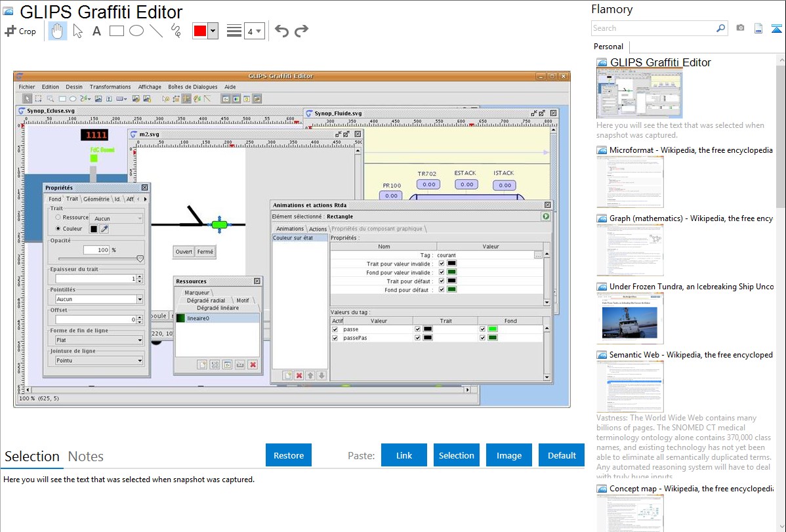Screen dimensions: 786x532
Task: Open the Under Frozen Tundra snapshot thumbnail
Action: click(630, 318)
